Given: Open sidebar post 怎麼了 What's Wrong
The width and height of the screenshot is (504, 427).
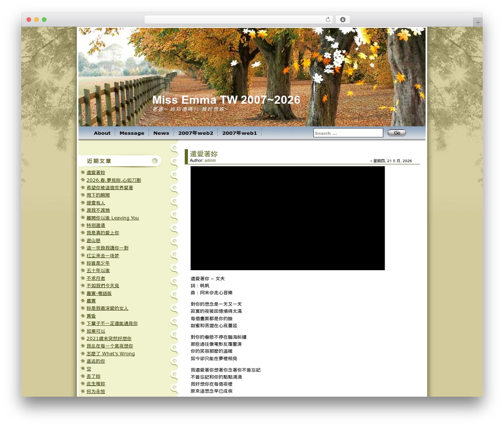Looking at the screenshot, I should point(111,354).
